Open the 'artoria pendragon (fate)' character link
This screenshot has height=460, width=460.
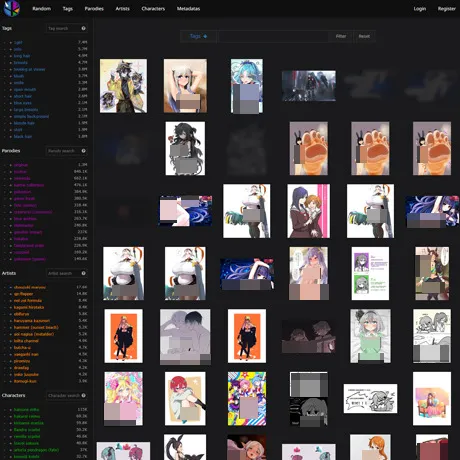[x=36, y=450]
